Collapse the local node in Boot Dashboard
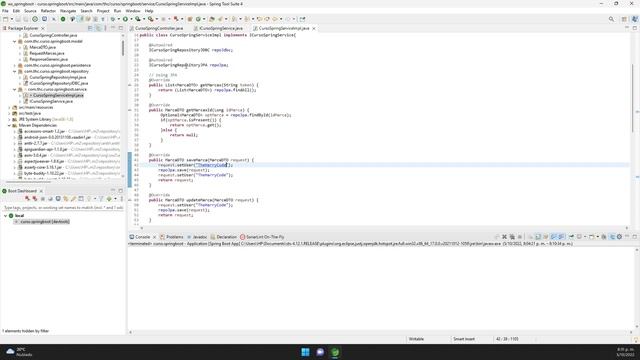Screen dimensions: 640x360 6,216
